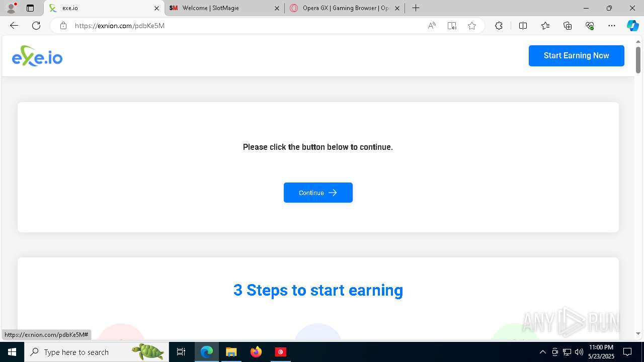
Task: Open File Explorer from taskbar
Action: tap(231, 352)
